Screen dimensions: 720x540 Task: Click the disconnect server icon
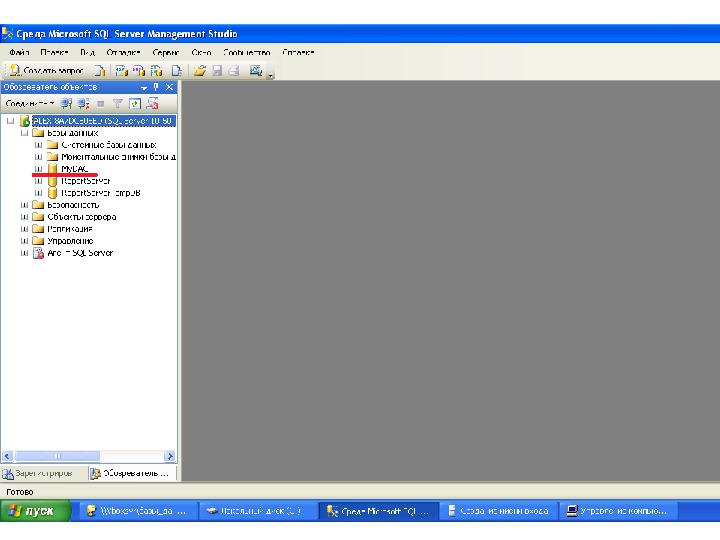[x=84, y=104]
